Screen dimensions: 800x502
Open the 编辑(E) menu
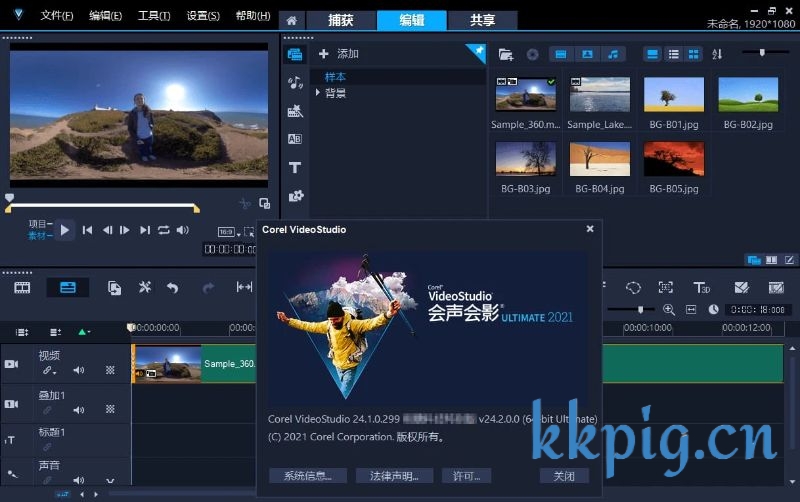(106, 16)
